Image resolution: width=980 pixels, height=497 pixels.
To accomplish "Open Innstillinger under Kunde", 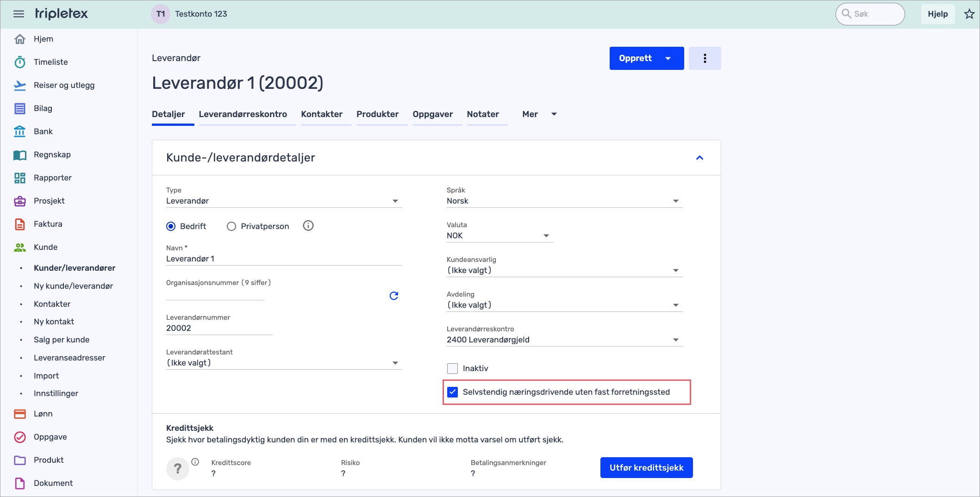I will coord(56,393).
